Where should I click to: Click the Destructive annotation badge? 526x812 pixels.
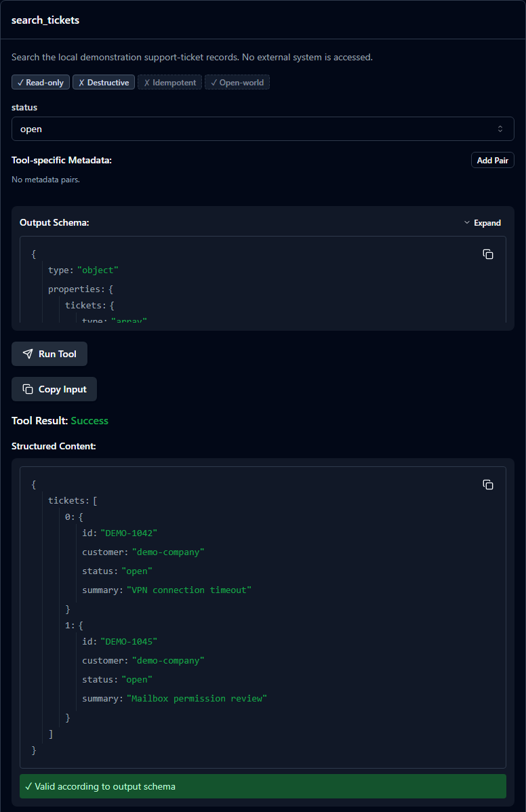104,82
